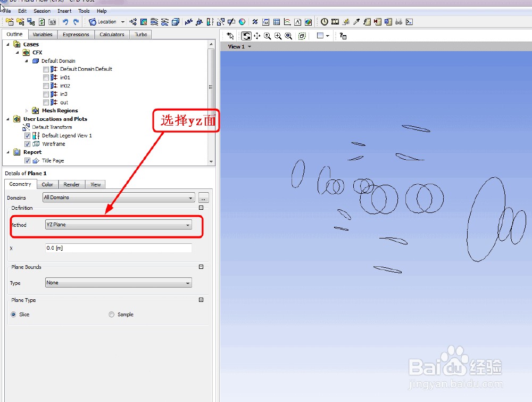Switch to the Turbo tab

(140, 35)
